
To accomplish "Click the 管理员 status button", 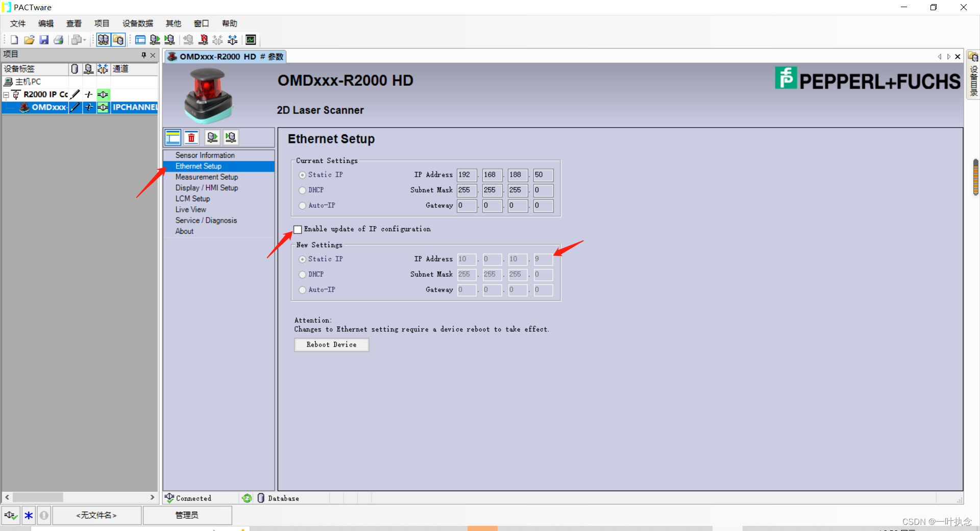I will click(187, 515).
